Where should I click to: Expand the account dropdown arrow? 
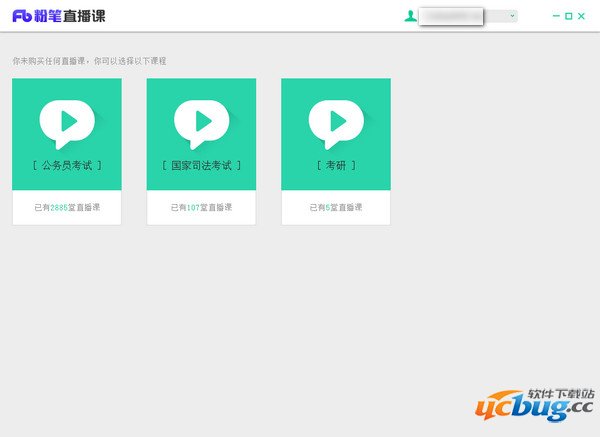pos(512,16)
